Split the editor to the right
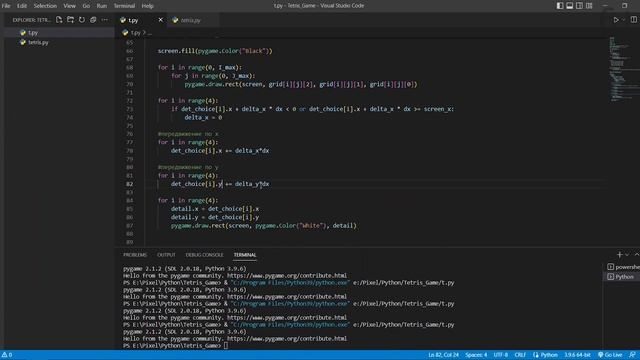Image resolution: width=640 pixels, height=360 pixels. click(x=633, y=20)
